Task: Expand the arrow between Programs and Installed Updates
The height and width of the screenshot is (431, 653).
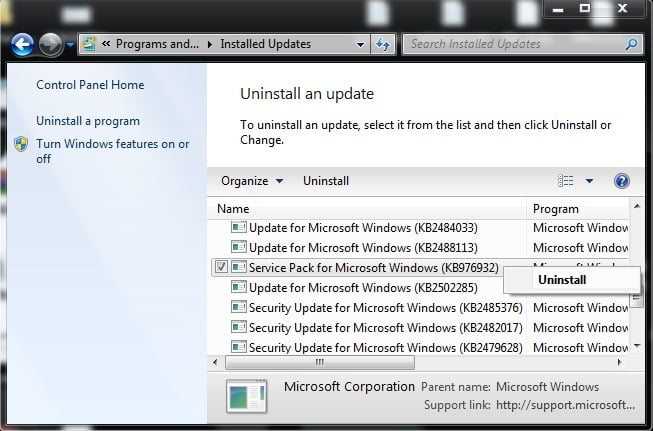Action: point(210,44)
